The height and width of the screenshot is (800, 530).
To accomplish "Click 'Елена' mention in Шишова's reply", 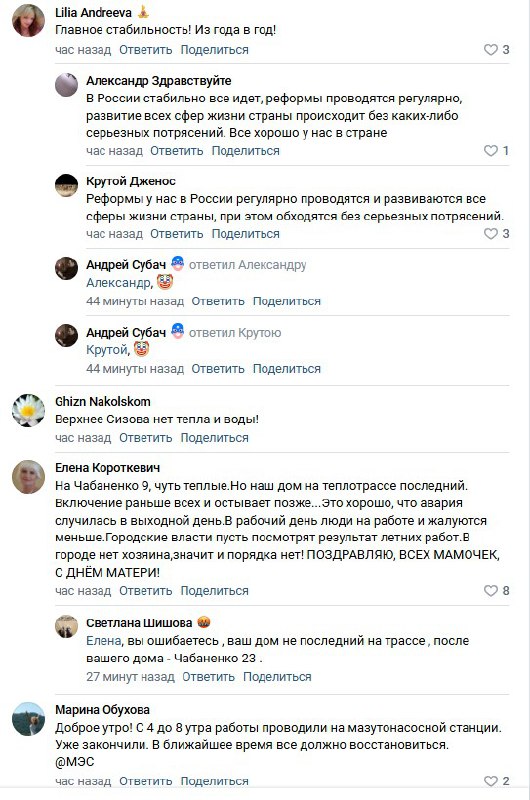I will pyautogui.click(x=104, y=640).
